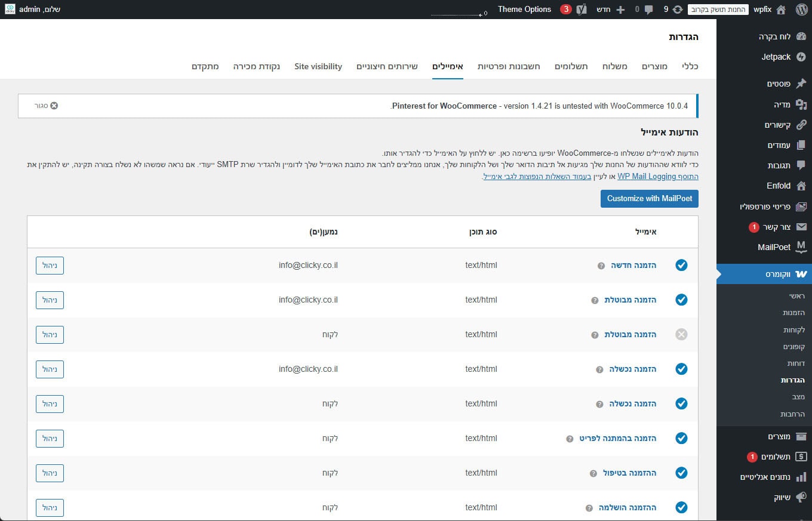The height and width of the screenshot is (521, 812).
Task: Click the help icon next to הזמנה חדשה
Action: tap(601, 266)
